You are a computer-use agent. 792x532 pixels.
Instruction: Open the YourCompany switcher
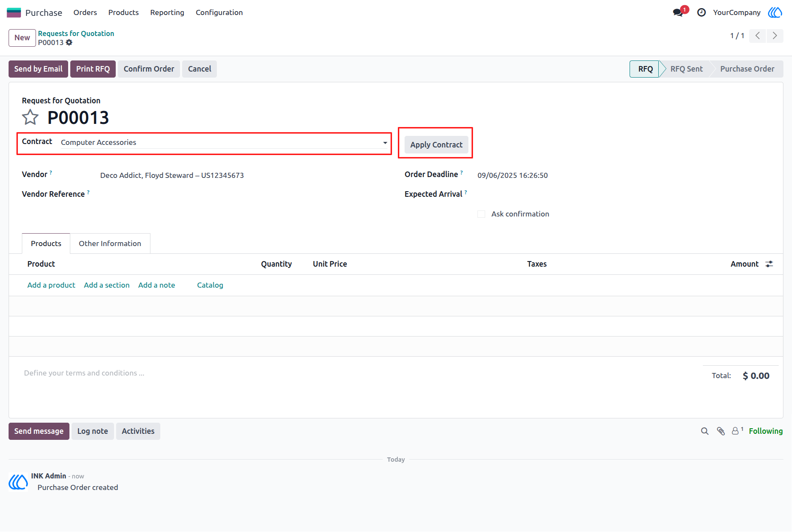[x=737, y=12]
